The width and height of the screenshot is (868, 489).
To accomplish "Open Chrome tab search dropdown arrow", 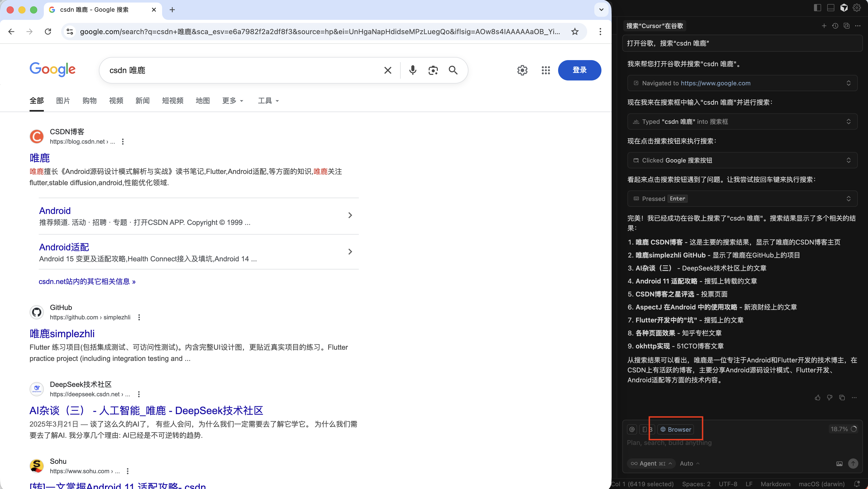I will point(601,10).
